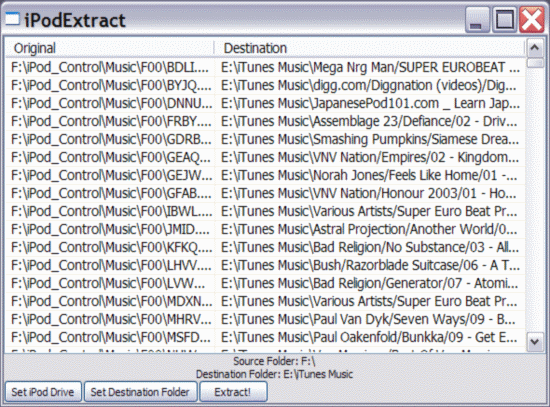Click the scrollbar down arrow
This screenshot has height=407, width=550.
pos(535,341)
